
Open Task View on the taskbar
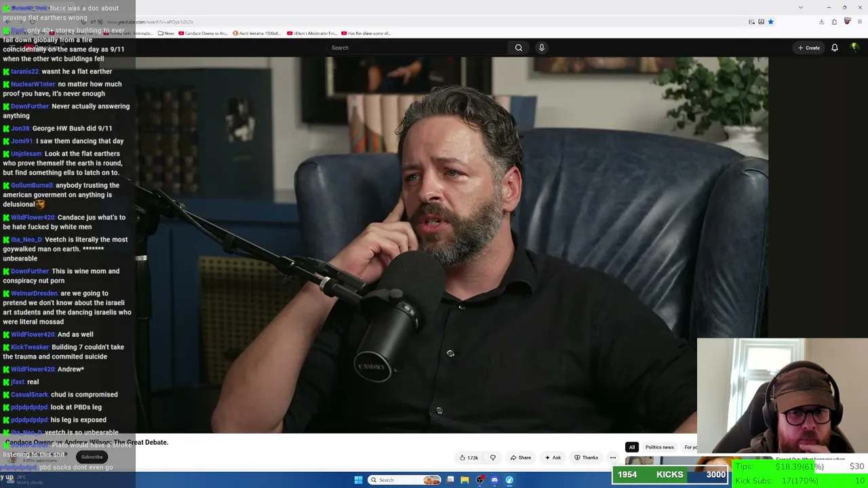450,480
